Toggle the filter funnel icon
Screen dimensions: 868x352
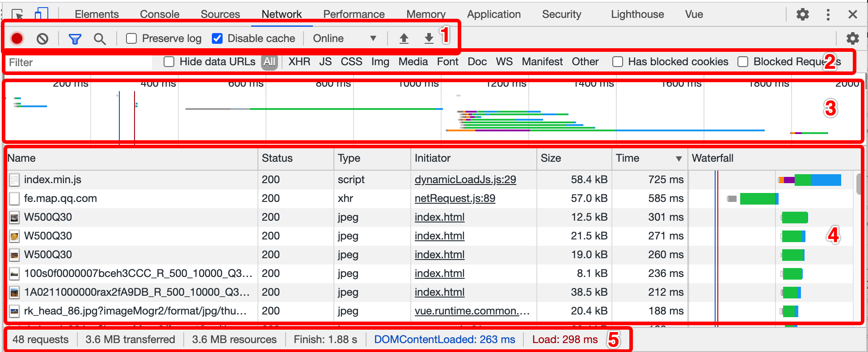[75, 39]
